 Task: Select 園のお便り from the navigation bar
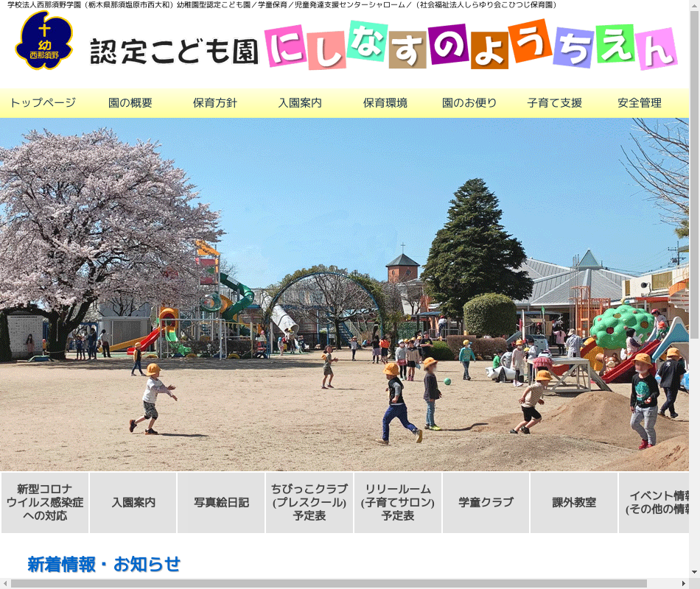point(469,103)
